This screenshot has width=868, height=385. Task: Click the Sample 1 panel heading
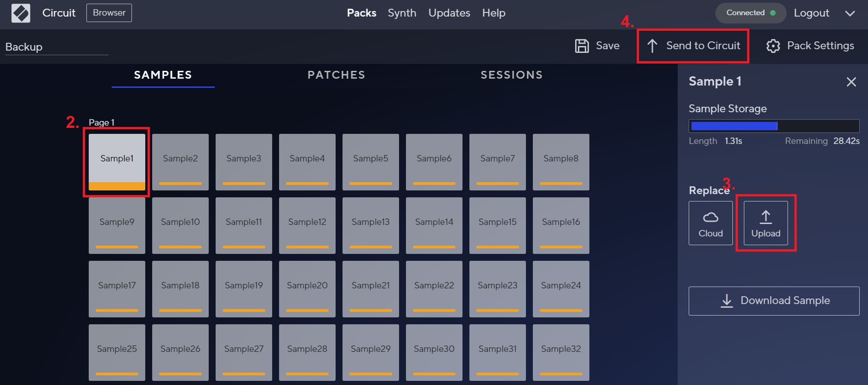pos(715,81)
